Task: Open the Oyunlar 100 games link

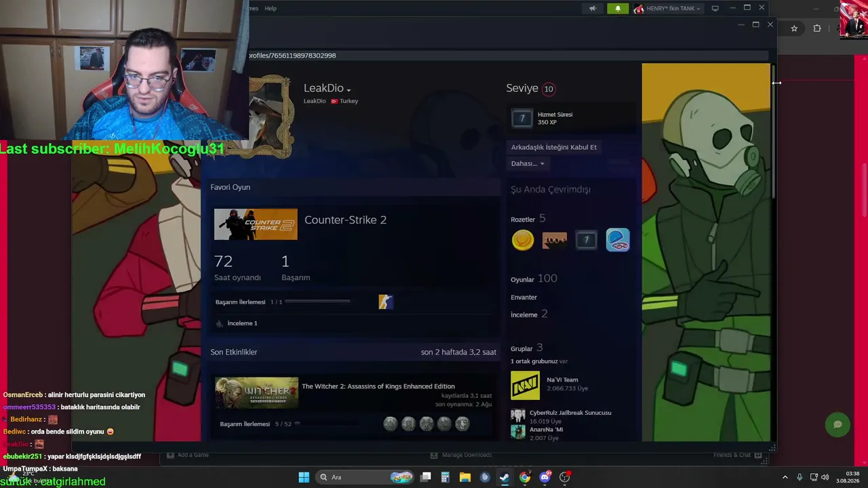Action: coord(534,279)
